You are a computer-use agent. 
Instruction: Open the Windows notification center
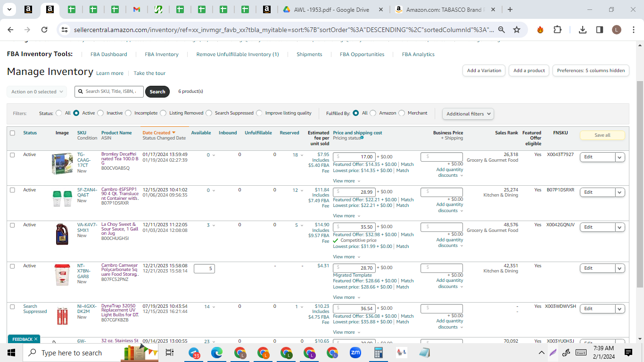tap(628, 353)
